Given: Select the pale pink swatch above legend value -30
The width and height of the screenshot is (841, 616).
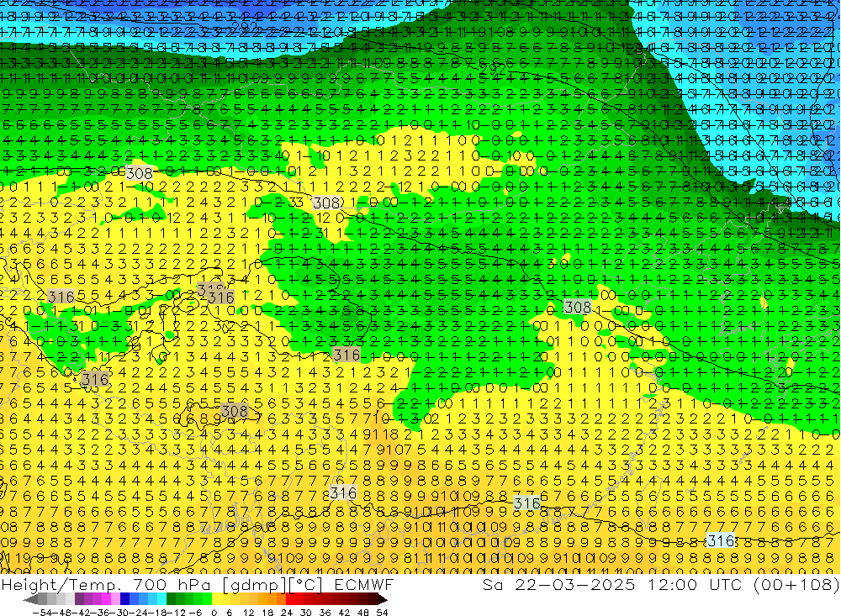Looking at the screenshot, I should 115,600.
